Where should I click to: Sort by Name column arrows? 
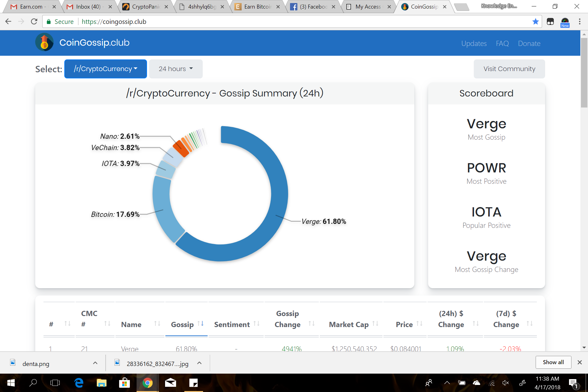[157, 324]
